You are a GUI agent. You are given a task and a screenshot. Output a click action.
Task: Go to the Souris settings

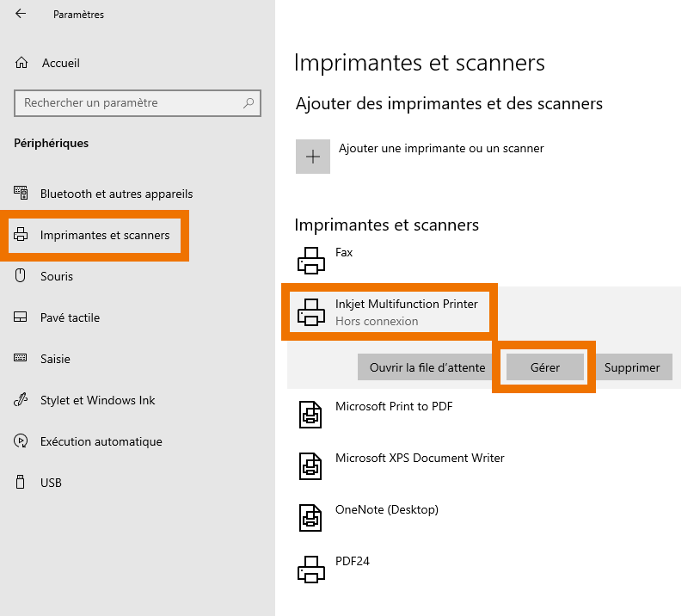57,276
